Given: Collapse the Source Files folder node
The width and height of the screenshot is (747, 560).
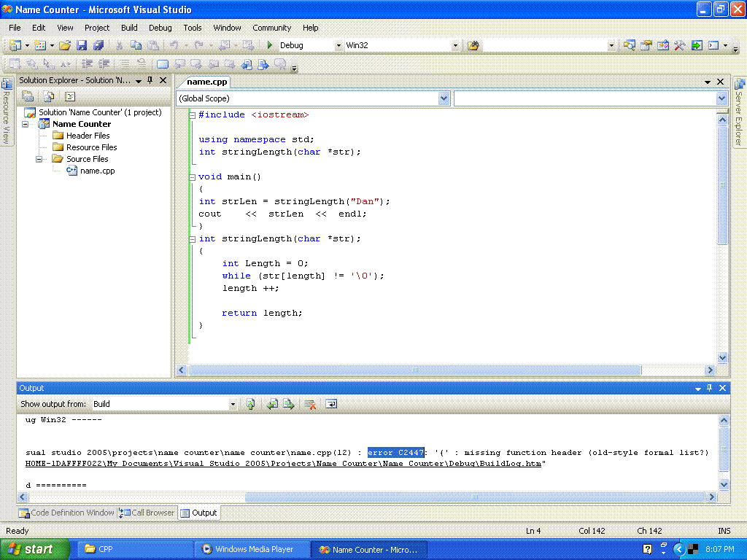Looking at the screenshot, I should point(39,159).
